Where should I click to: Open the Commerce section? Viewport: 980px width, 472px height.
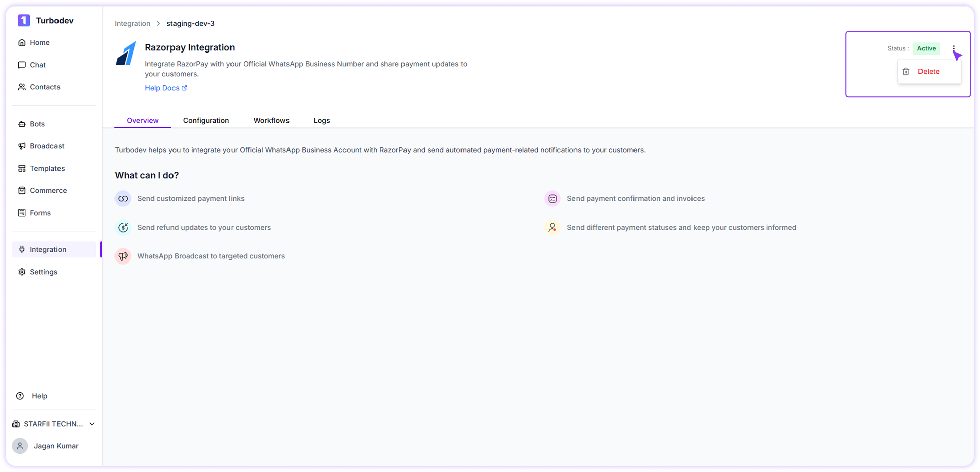pyautogui.click(x=48, y=190)
